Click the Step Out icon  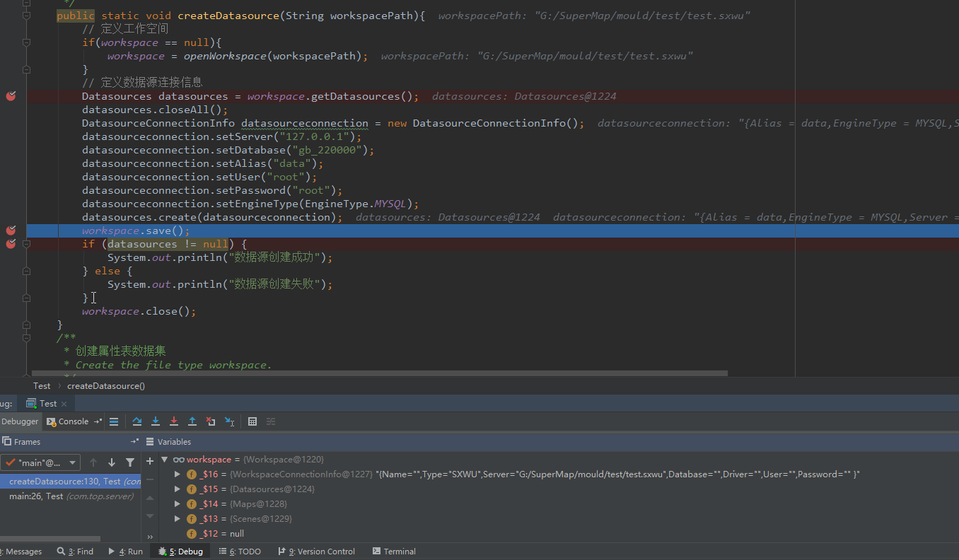[x=192, y=421]
